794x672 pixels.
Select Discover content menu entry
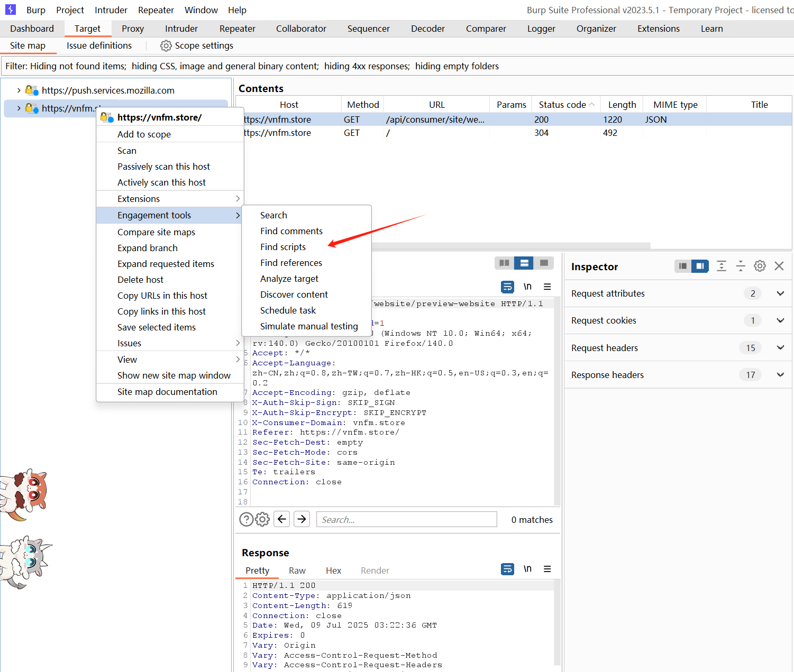pyautogui.click(x=294, y=294)
